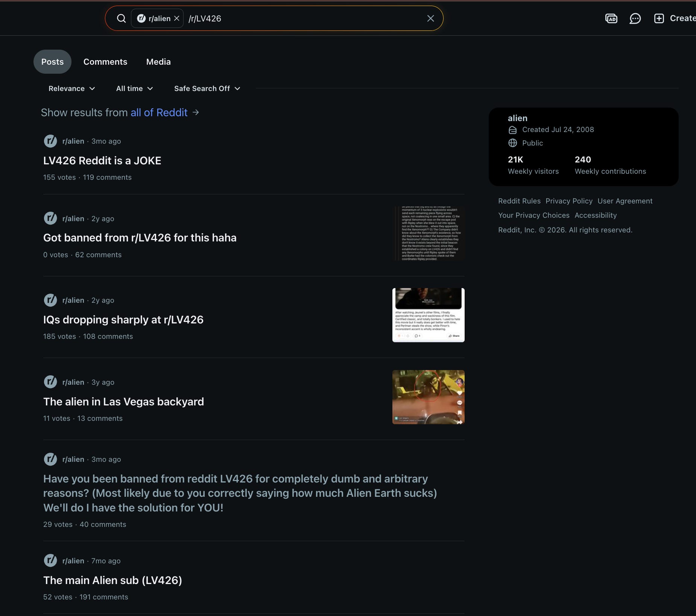
Task: Open the Advertise icon in the header
Action: tap(611, 18)
